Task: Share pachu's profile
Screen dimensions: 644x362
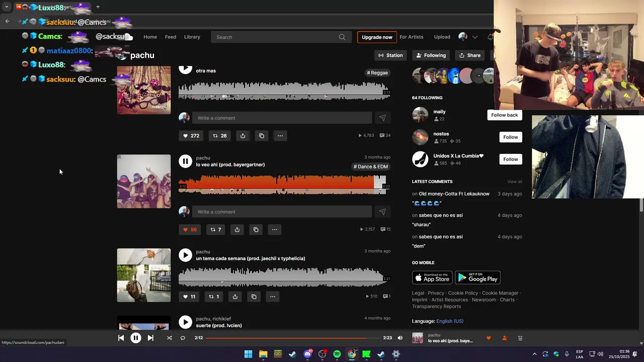Action: click(x=470, y=55)
